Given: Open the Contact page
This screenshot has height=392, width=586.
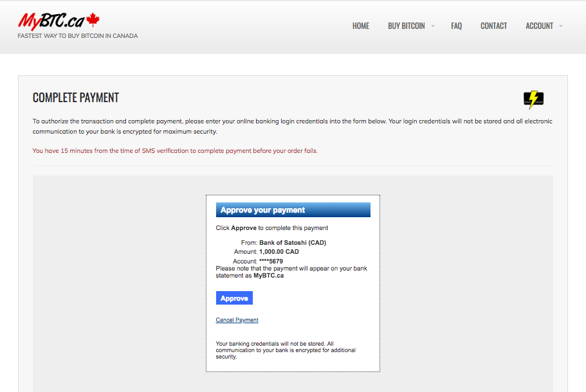Looking at the screenshot, I should pos(493,26).
